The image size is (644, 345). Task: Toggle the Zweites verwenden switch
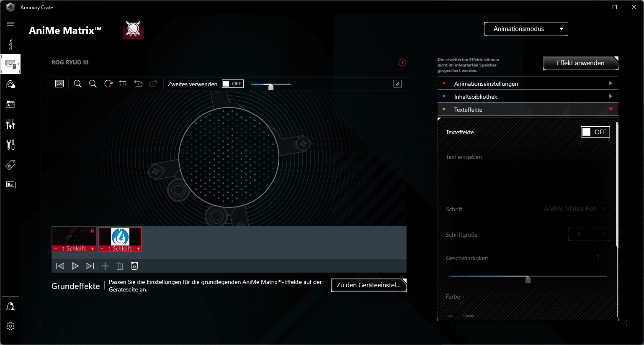(x=232, y=84)
